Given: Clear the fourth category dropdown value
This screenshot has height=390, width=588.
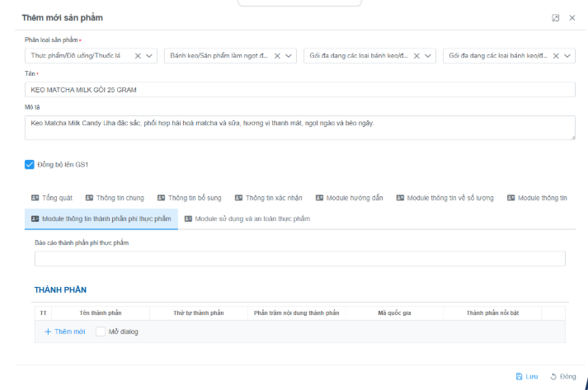Looking at the screenshot, I should pyautogui.click(x=556, y=56).
